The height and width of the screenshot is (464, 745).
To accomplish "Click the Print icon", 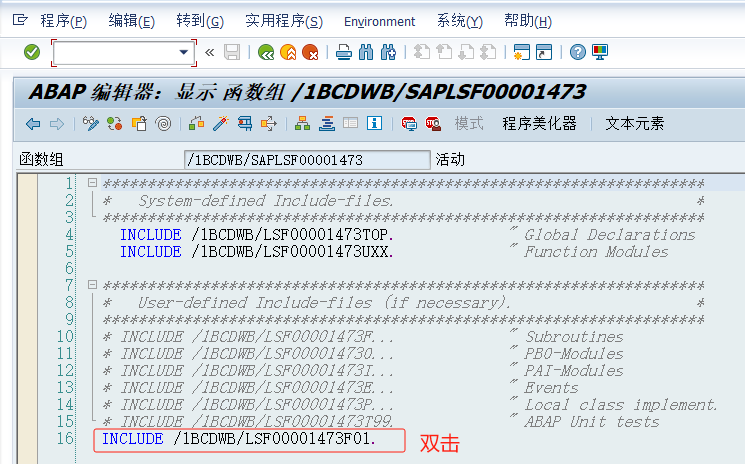I will pos(344,52).
